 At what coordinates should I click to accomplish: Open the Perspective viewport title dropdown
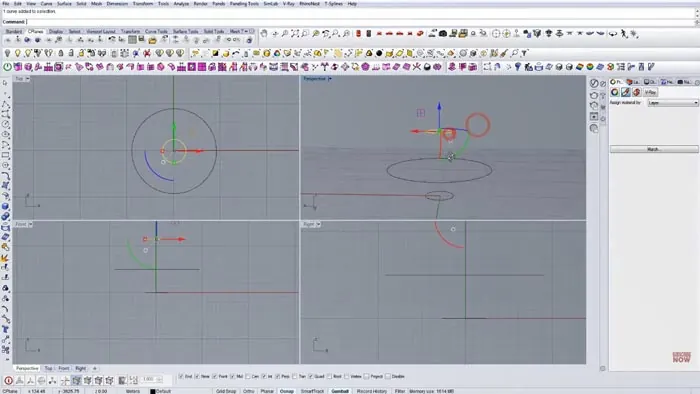point(330,79)
